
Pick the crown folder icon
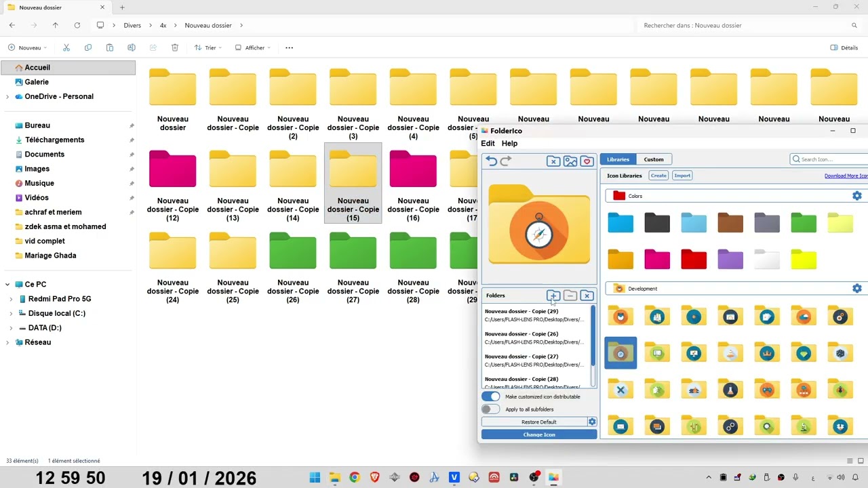tap(767, 352)
